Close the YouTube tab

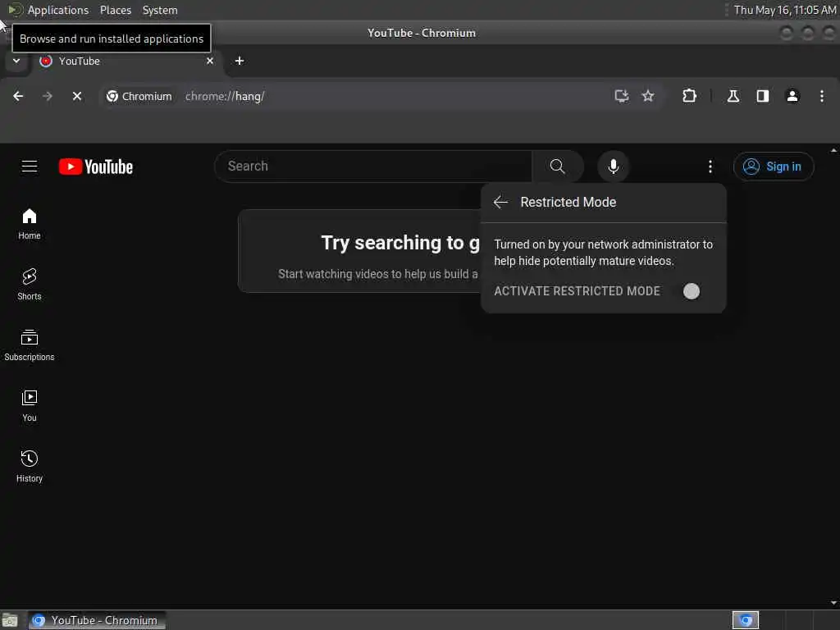(210, 61)
